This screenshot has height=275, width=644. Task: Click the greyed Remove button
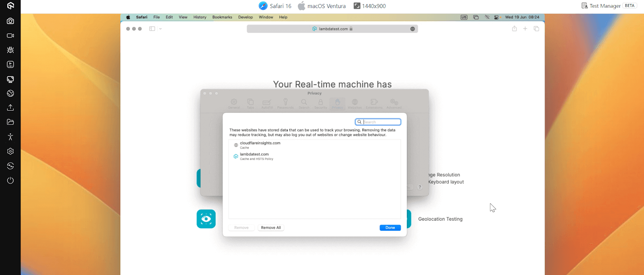coord(242,228)
